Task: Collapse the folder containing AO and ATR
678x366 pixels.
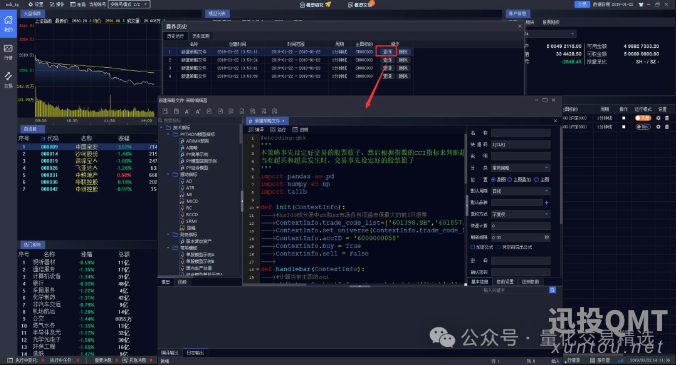Action: coord(168,174)
